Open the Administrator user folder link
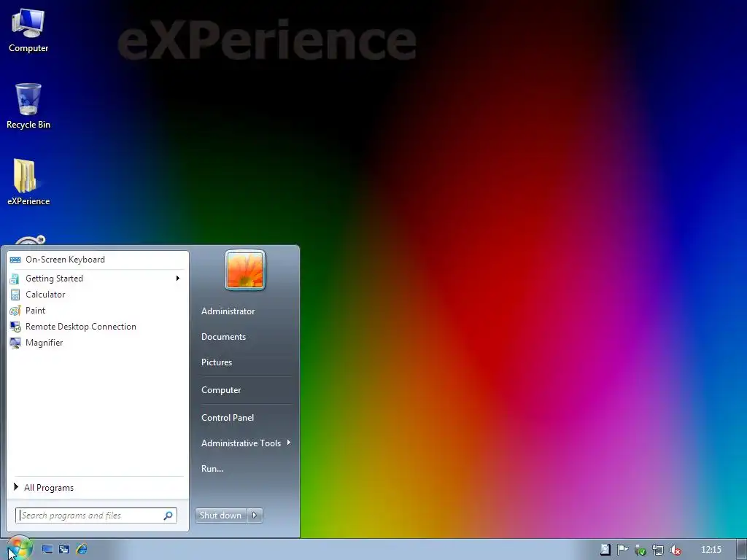747x560 pixels. tap(228, 311)
